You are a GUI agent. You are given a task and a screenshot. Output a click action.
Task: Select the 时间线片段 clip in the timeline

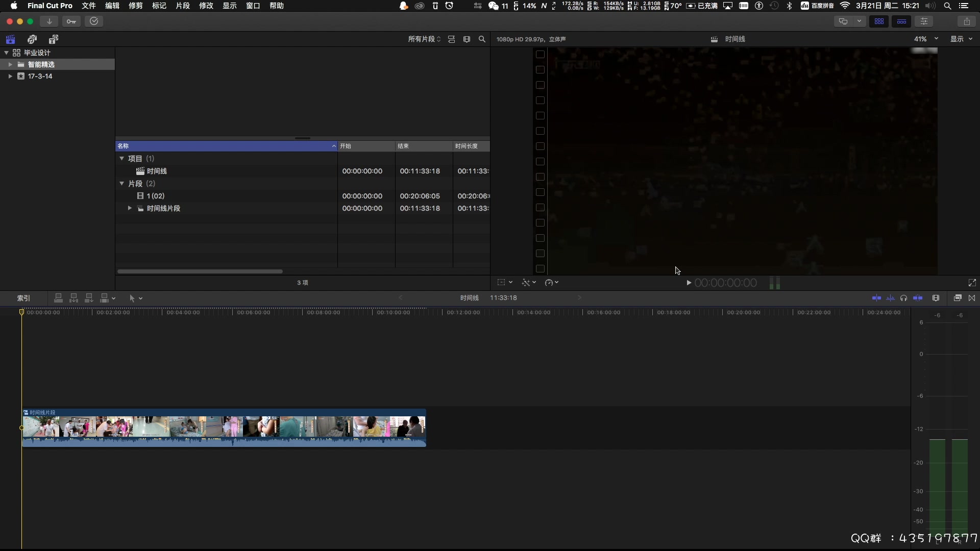click(223, 428)
